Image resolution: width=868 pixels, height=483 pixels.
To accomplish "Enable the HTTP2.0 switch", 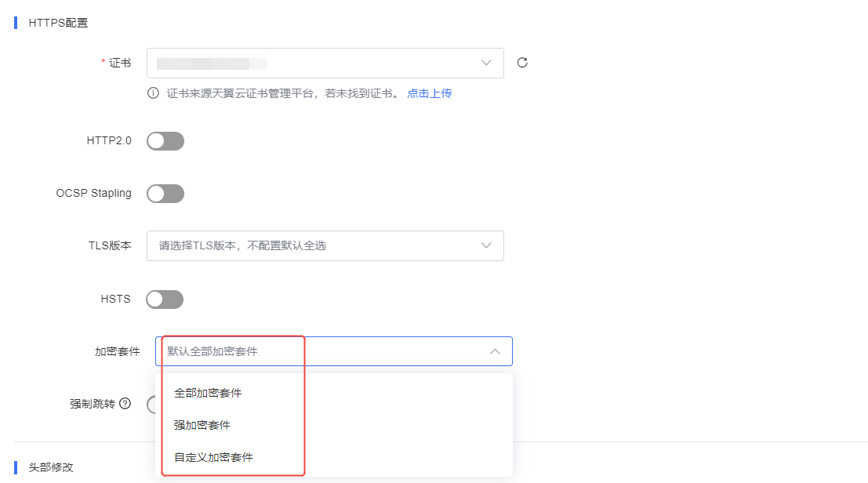I will coord(165,141).
